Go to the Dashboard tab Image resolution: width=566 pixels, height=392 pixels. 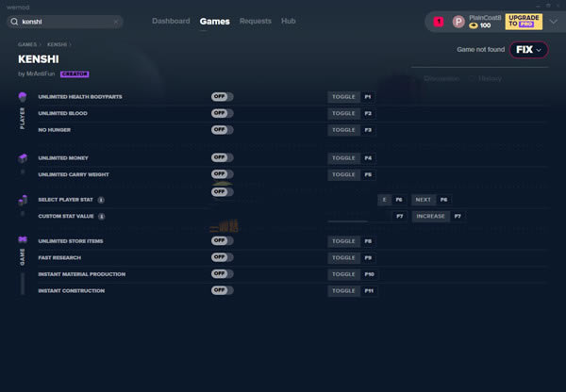tap(171, 21)
